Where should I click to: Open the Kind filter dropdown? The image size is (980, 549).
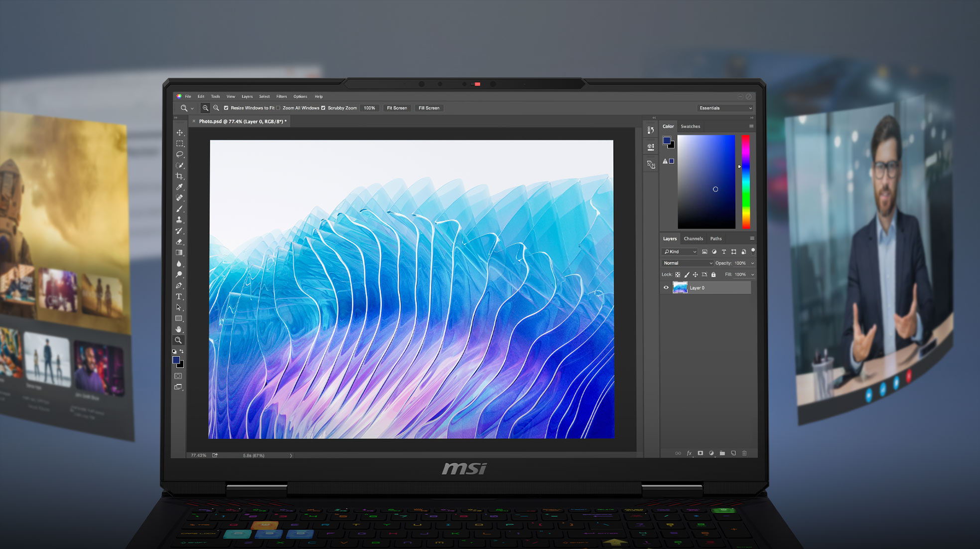click(x=679, y=251)
